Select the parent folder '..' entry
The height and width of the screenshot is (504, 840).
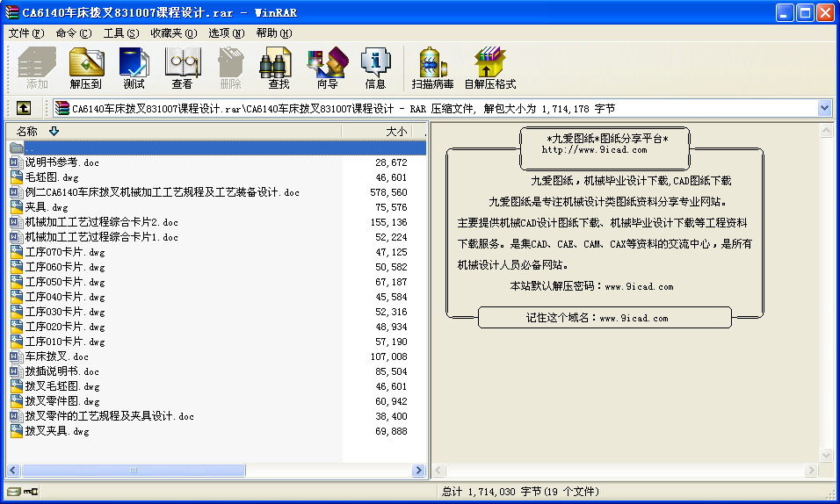[29, 148]
